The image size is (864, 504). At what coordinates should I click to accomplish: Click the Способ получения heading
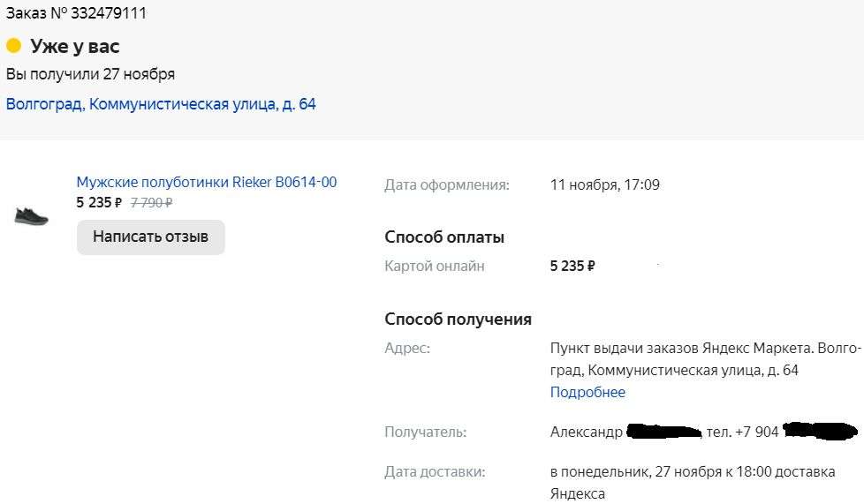click(458, 320)
